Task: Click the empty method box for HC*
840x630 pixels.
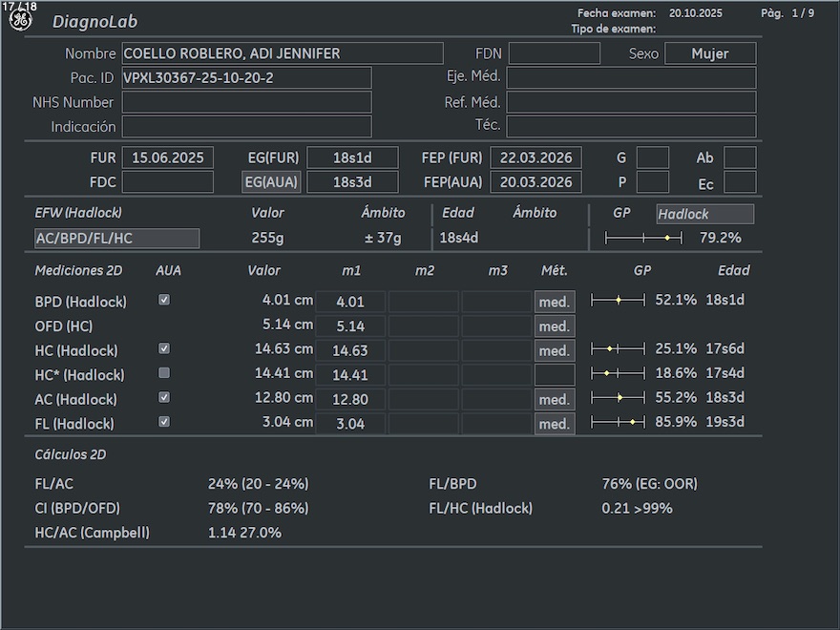Action: pyautogui.click(x=554, y=374)
